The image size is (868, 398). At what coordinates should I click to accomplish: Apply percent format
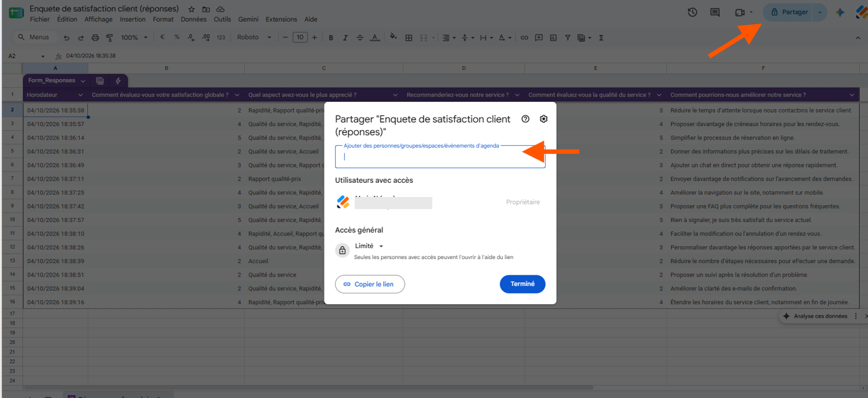pyautogui.click(x=177, y=38)
